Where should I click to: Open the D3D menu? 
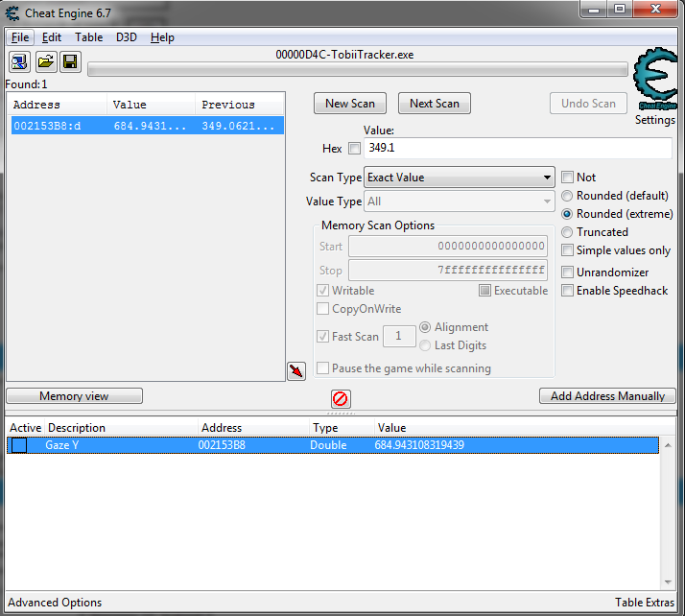[127, 37]
